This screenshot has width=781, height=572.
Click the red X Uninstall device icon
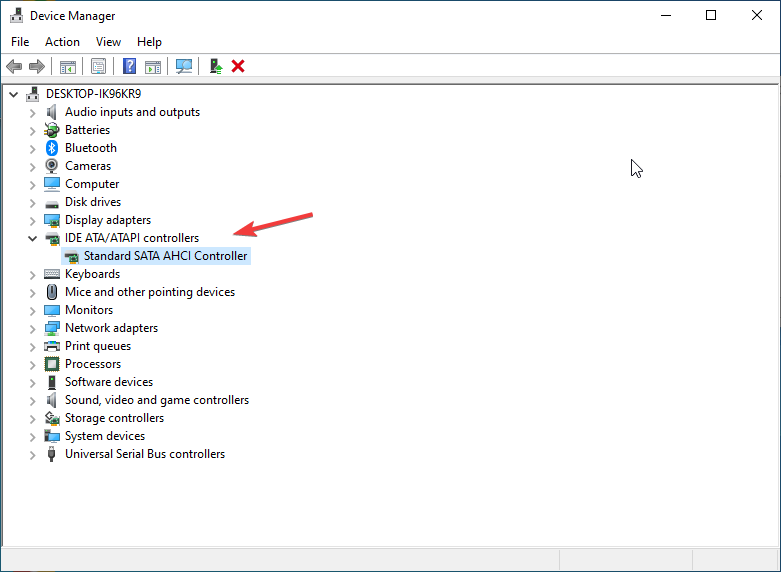click(238, 66)
